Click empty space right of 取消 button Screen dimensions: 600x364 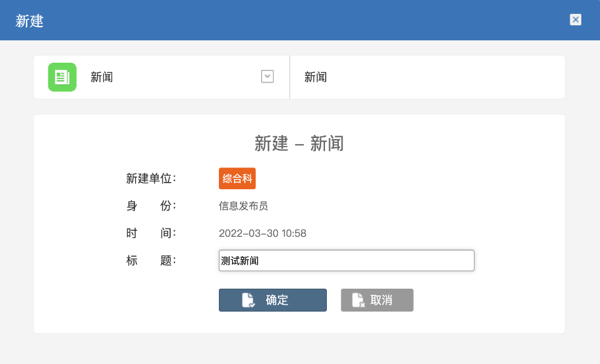pyautogui.click(x=482, y=300)
